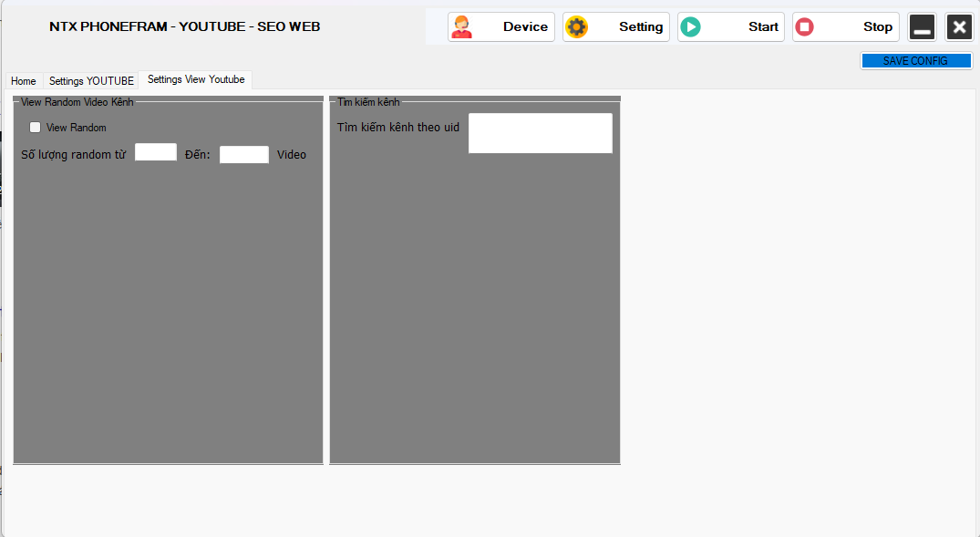Image resolution: width=980 pixels, height=537 pixels.
Task: Click the Device person icon
Action: (x=462, y=27)
